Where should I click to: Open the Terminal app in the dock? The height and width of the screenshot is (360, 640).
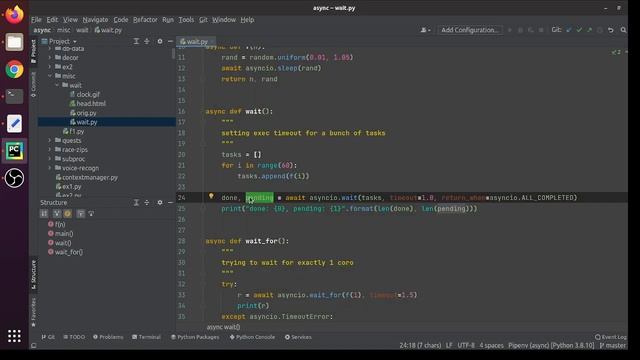[14, 96]
